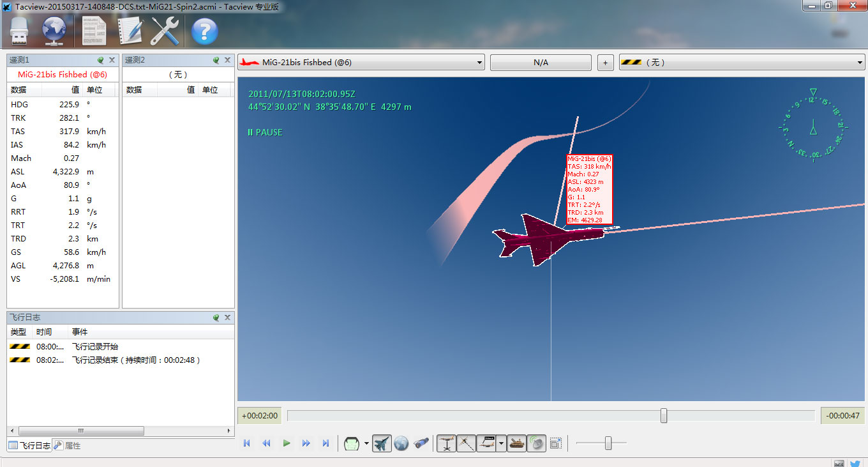
Task: Switch to the 飞行日志 bottom tab
Action: coord(29,445)
